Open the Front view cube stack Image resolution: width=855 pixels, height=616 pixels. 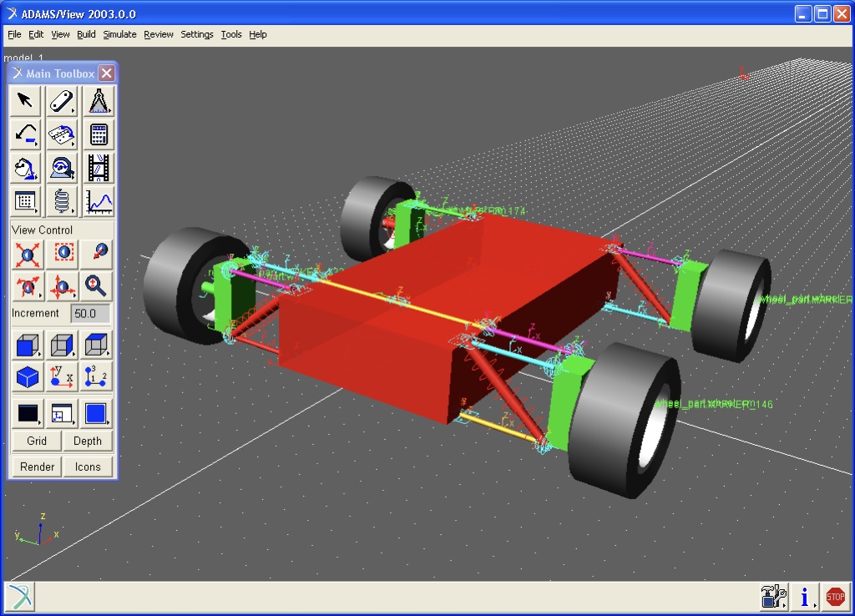coord(28,345)
